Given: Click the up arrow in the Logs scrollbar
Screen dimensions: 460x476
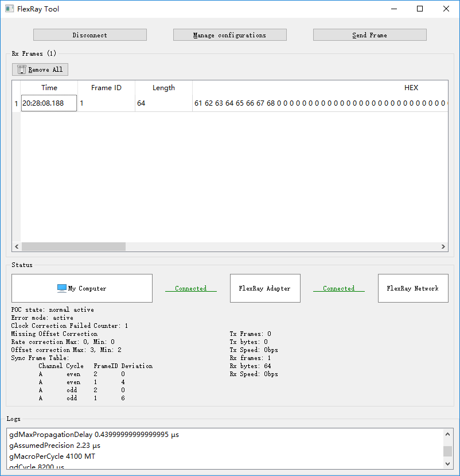Looking at the screenshot, I should 447,435.
